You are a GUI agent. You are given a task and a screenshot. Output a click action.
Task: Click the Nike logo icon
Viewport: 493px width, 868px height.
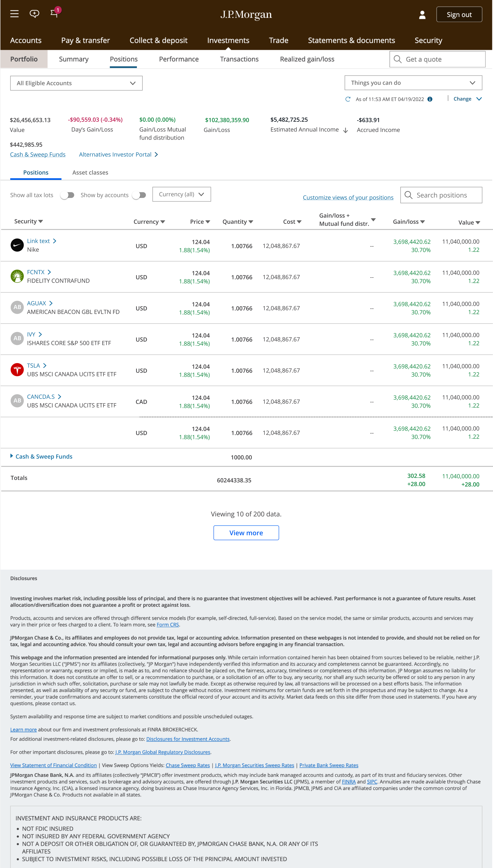point(17,245)
